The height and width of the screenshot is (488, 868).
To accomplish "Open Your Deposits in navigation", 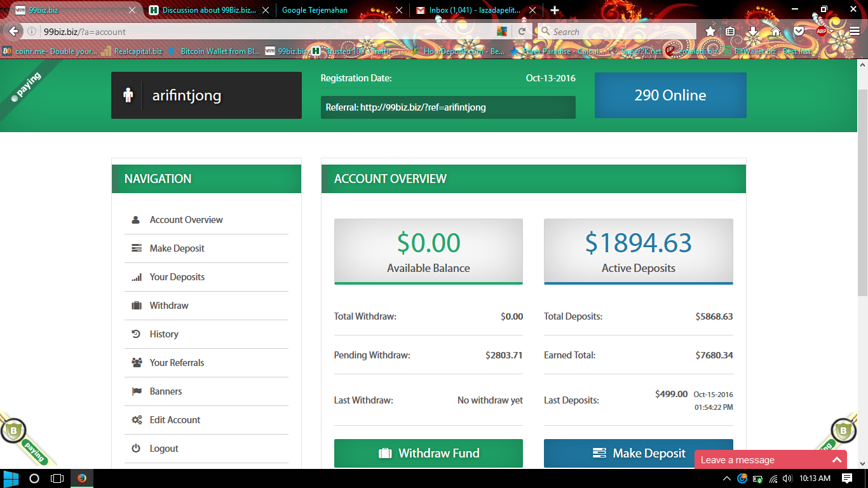I will [177, 277].
